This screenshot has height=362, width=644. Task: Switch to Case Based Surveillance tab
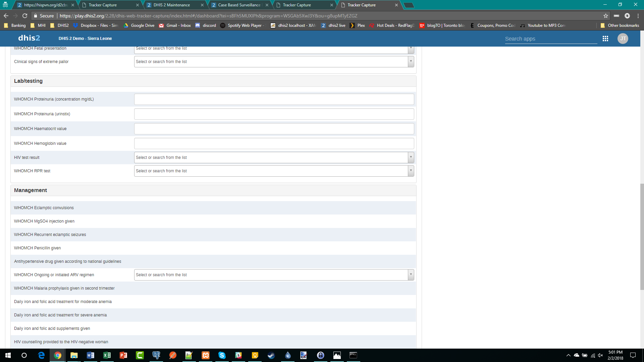point(239,5)
